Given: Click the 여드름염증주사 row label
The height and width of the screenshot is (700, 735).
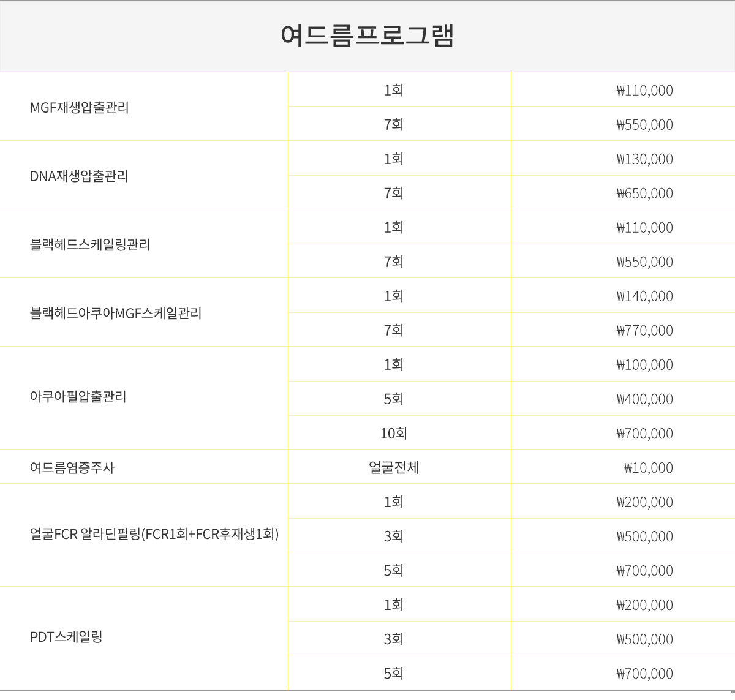Looking at the screenshot, I should [x=72, y=468].
